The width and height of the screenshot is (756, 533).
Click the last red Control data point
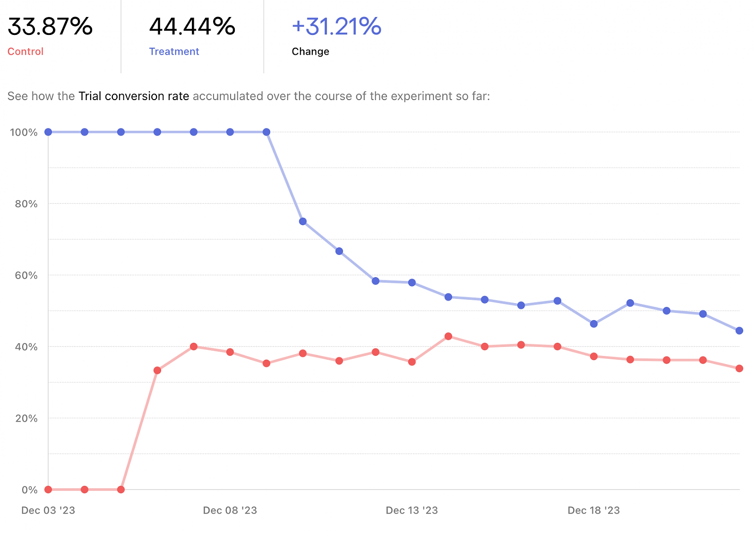click(x=739, y=369)
